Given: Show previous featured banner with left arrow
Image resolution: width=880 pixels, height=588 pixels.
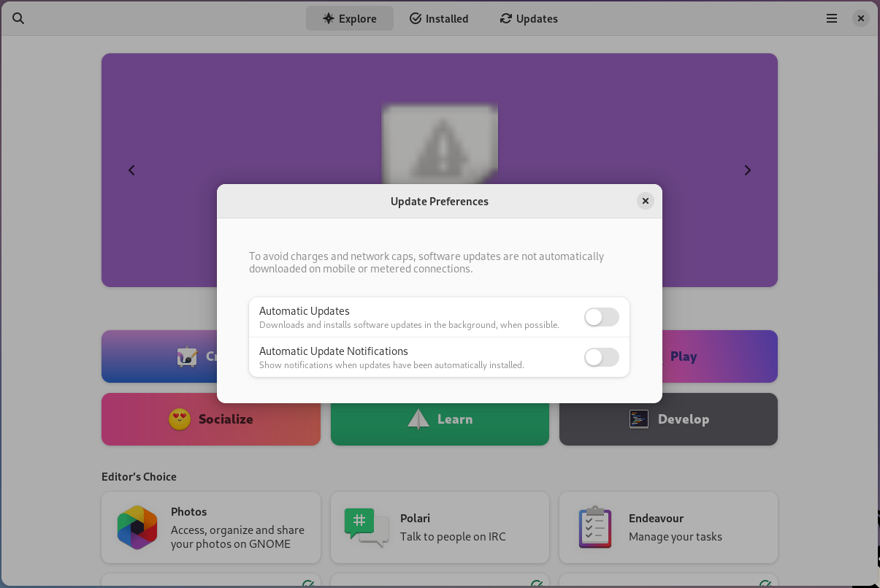Looking at the screenshot, I should click(132, 170).
